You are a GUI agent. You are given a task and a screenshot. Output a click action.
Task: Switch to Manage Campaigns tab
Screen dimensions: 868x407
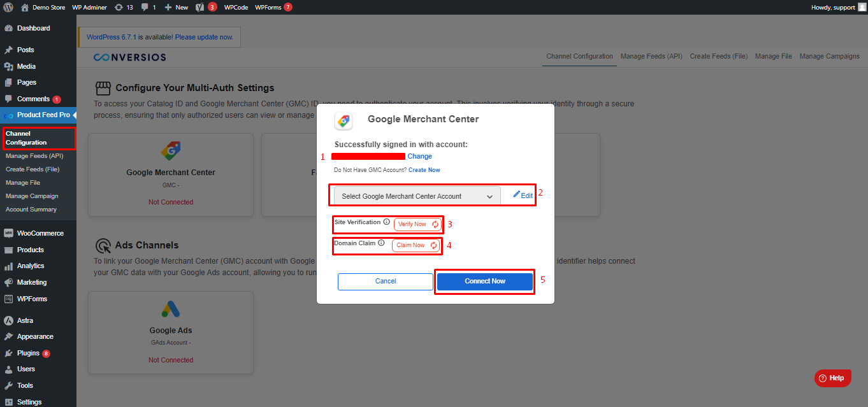(x=830, y=56)
